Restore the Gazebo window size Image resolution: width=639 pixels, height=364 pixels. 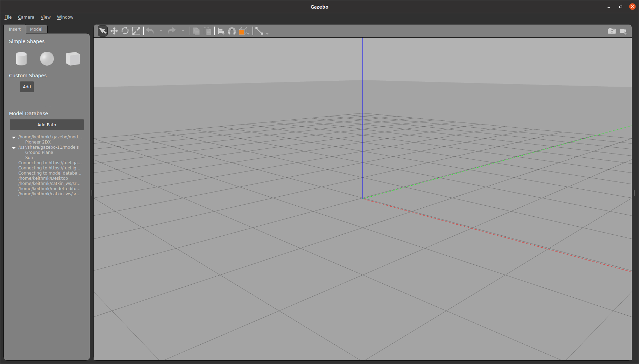[621, 7]
